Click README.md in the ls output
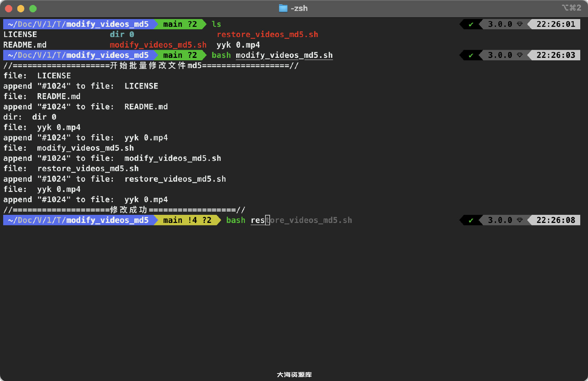 [25, 45]
